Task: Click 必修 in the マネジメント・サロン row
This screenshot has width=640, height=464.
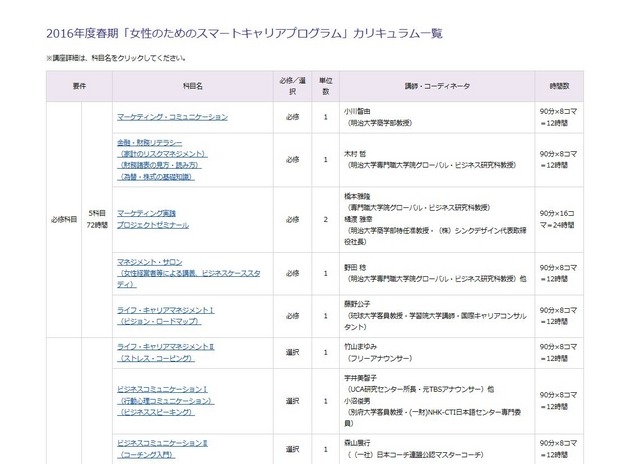Action: click(x=293, y=273)
